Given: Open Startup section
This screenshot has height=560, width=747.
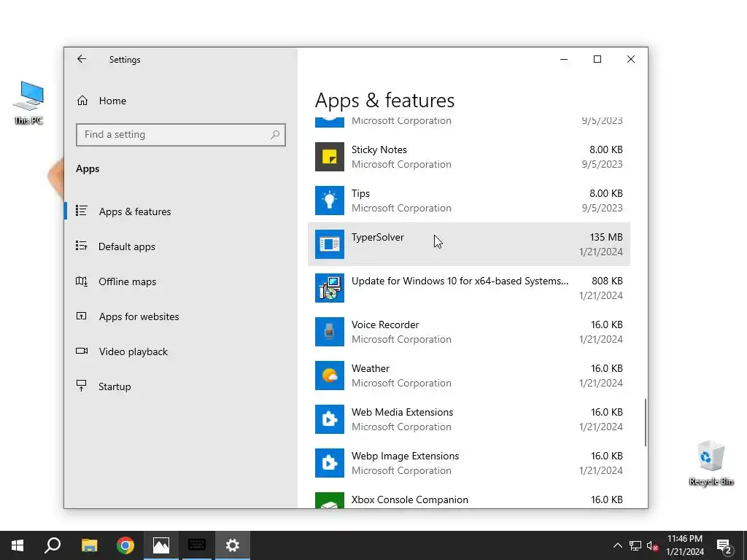Looking at the screenshot, I should point(115,386).
